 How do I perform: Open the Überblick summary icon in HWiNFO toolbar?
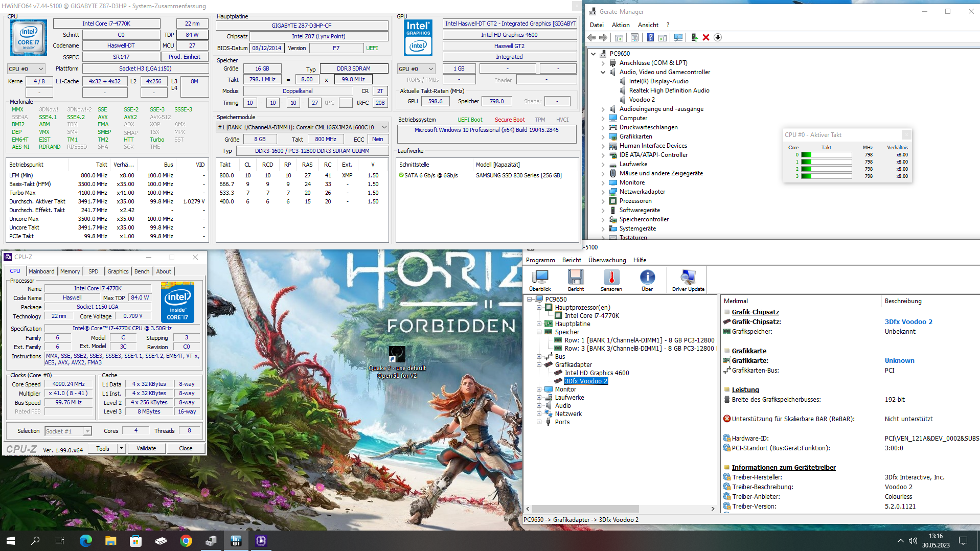[x=540, y=280]
